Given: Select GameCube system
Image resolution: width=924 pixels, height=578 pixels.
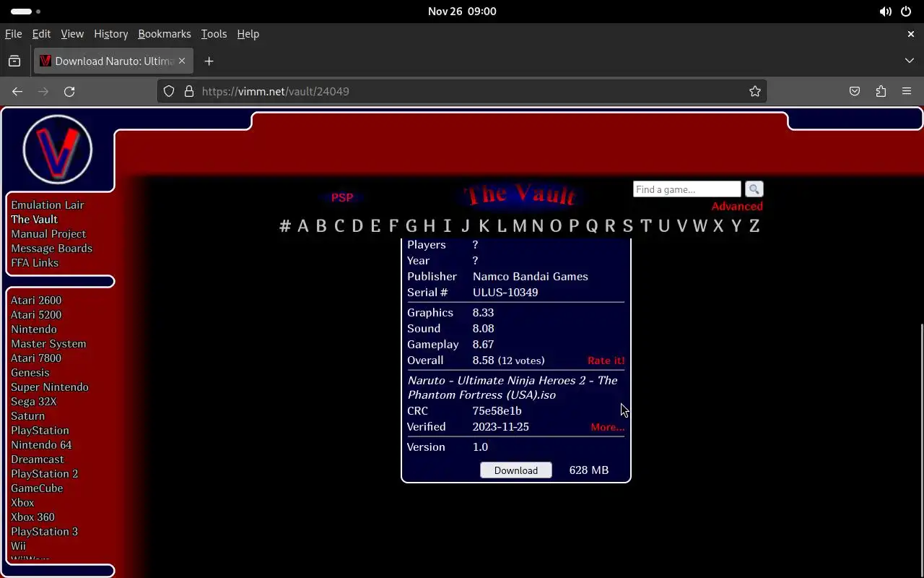Looking at the screenshot, I should tap(37, 488).
